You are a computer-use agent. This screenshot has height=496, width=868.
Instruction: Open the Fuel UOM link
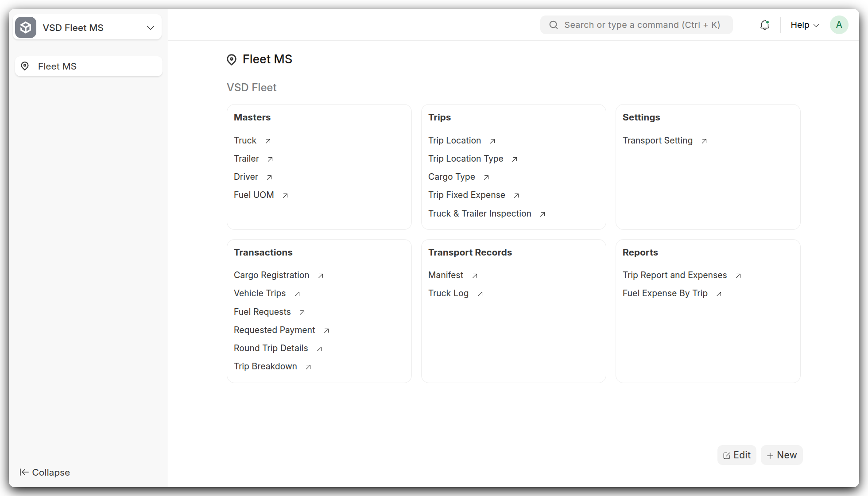coord(254,195)
